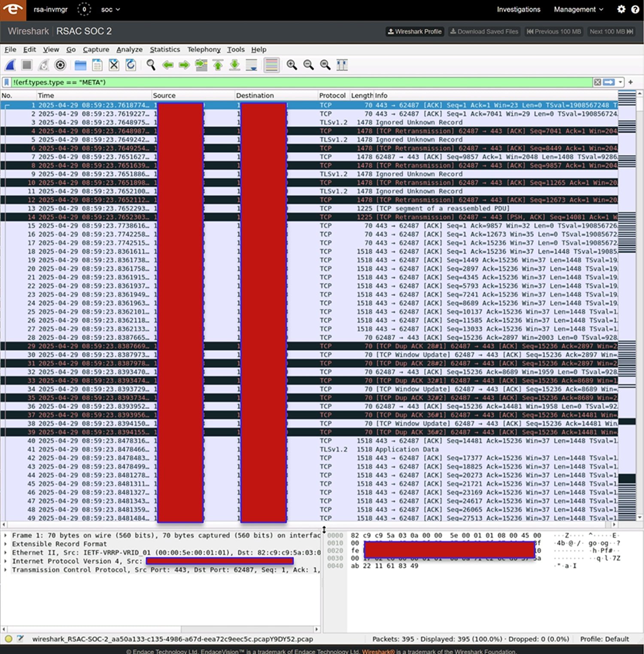
Task: Click the stop capture square icon
Action: pyautogui.click(x=27, y=65)
